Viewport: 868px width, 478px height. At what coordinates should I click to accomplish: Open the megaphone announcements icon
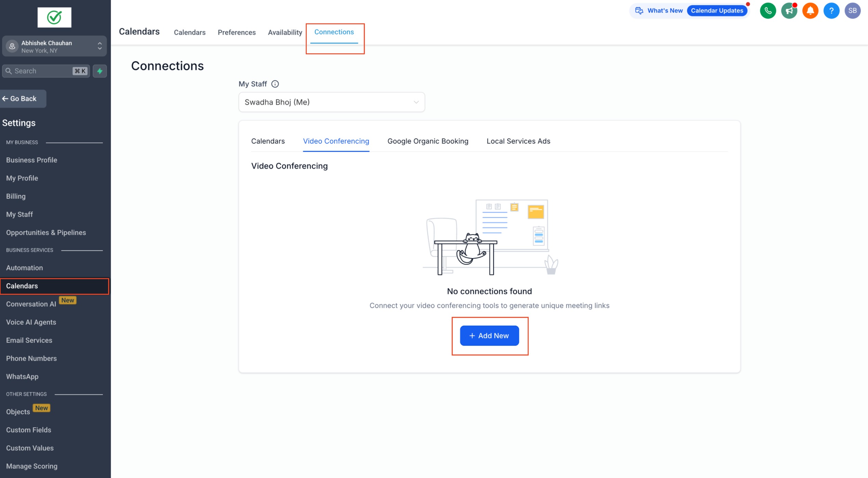pos(789,11)
